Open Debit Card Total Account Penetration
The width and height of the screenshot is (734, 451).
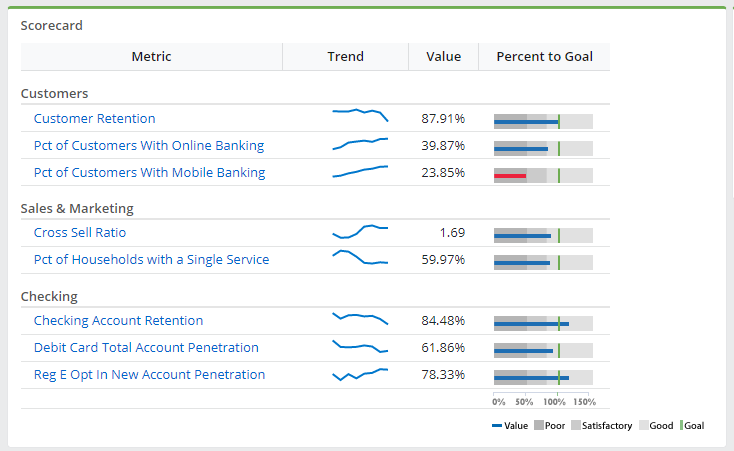[x=146, y=348]
